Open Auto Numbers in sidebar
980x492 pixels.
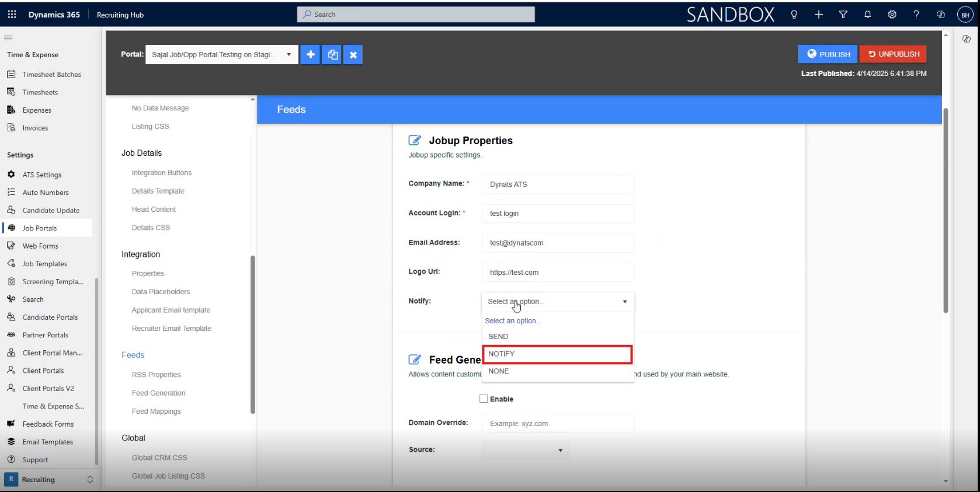47,193
